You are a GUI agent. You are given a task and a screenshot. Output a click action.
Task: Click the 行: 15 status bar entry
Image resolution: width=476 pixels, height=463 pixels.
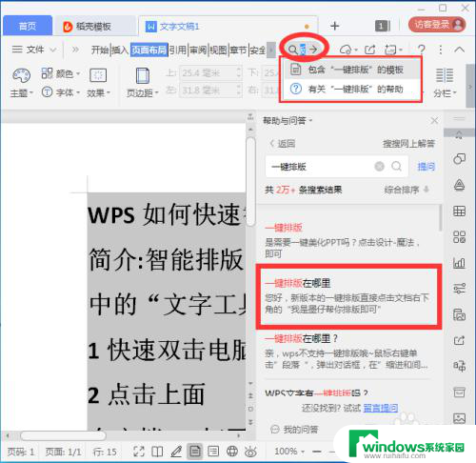pos(105,452)
